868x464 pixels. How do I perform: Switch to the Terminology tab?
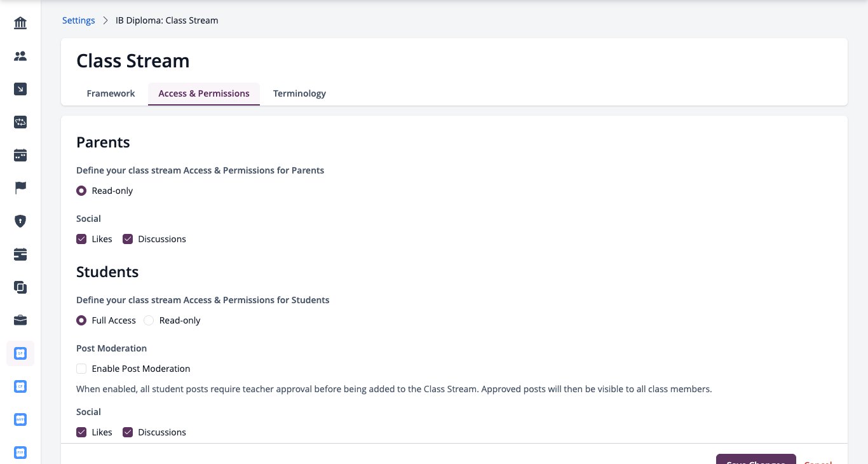pyautogui.click(x=299, y=93)
